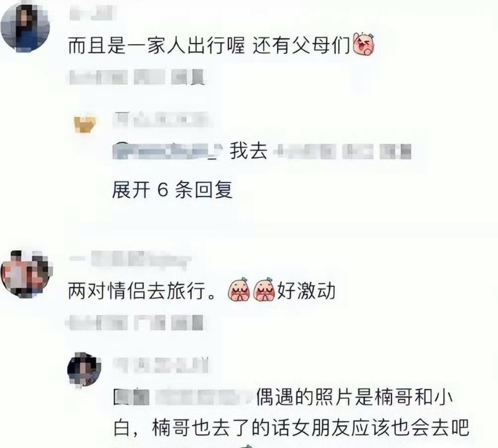
Task: Tap the blurred mention before 我去
Action: tap(167, 151)
